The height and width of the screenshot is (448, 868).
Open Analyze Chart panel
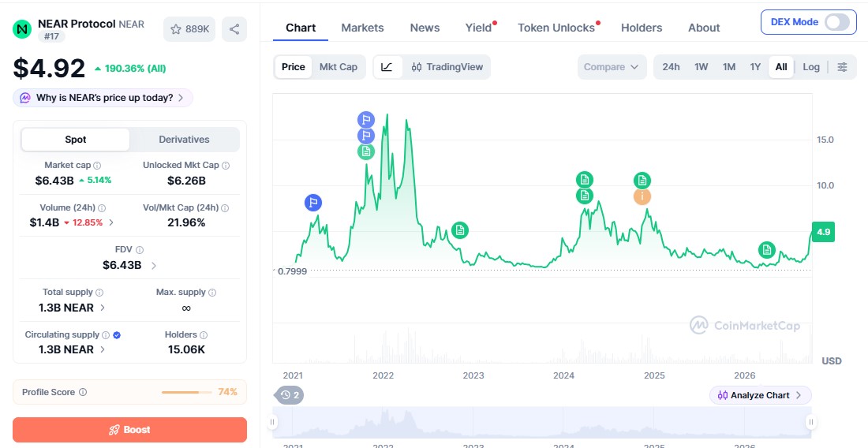(760, 395)
